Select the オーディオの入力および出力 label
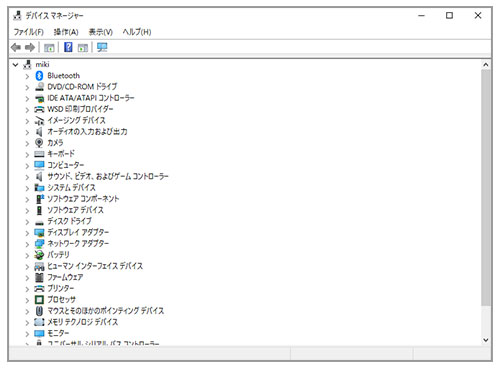 pos(87,132)
